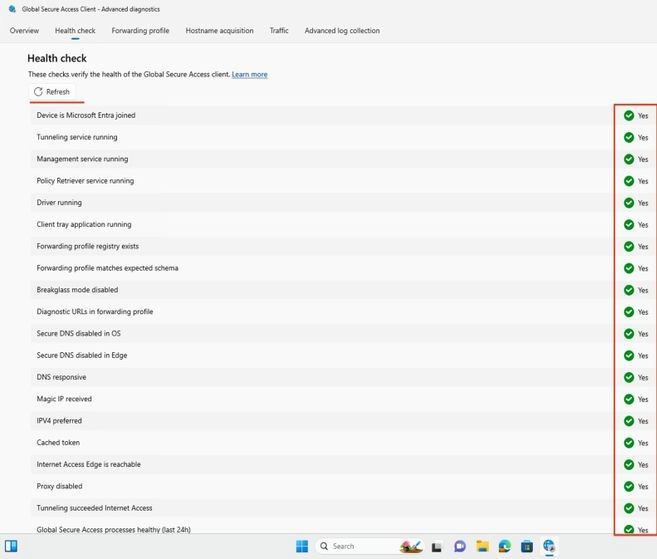
Task: Click the Refresh button
Action: pos(52,92)
